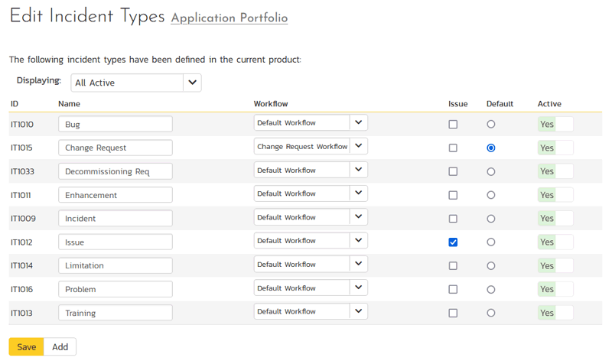Click the Enhancement name text field
Image resolution: width=612 pixels, height=364 pixels.
(x=116, y=195)
